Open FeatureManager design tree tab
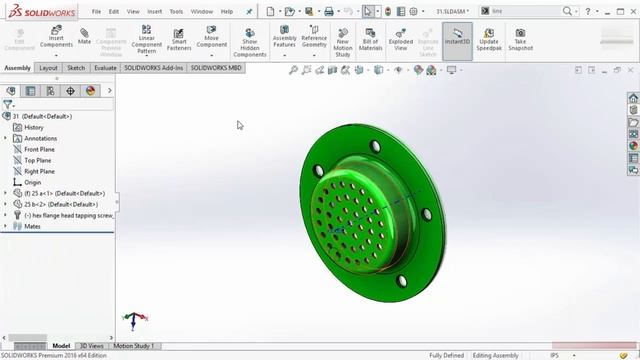This screenshot has height=360, width=640. (x=11, y=91)
